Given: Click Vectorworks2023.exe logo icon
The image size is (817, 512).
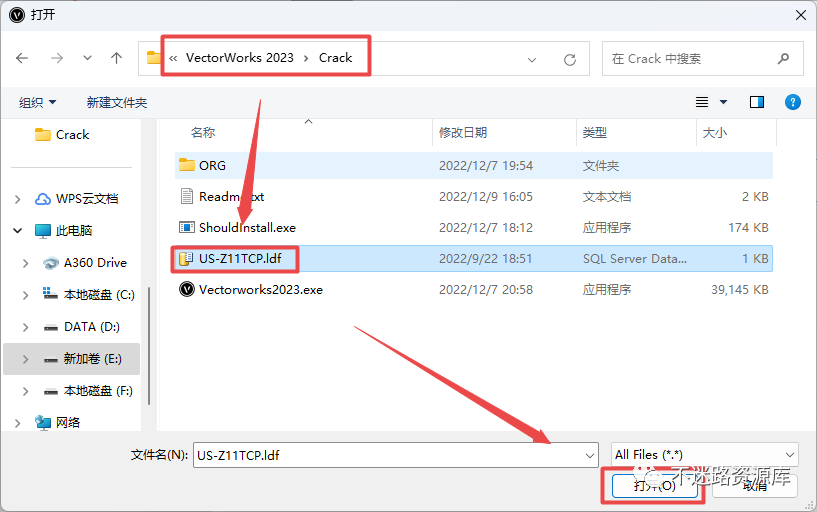Looking at the screenshot, I should (x=187, y=289).
